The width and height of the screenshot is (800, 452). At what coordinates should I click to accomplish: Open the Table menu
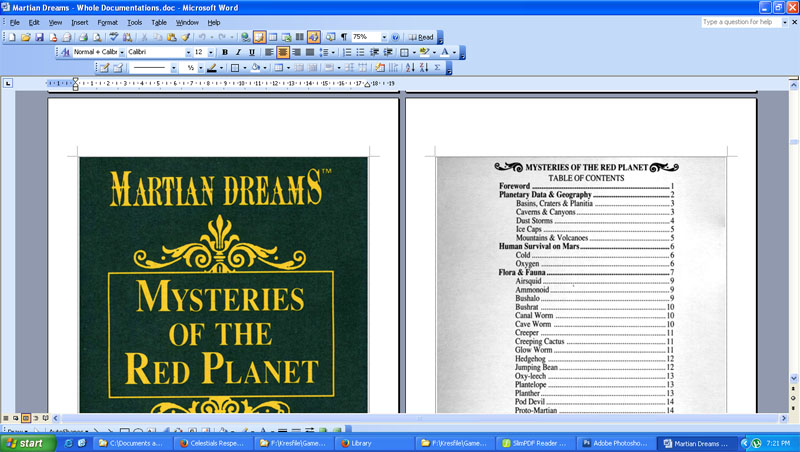(159, 22)
